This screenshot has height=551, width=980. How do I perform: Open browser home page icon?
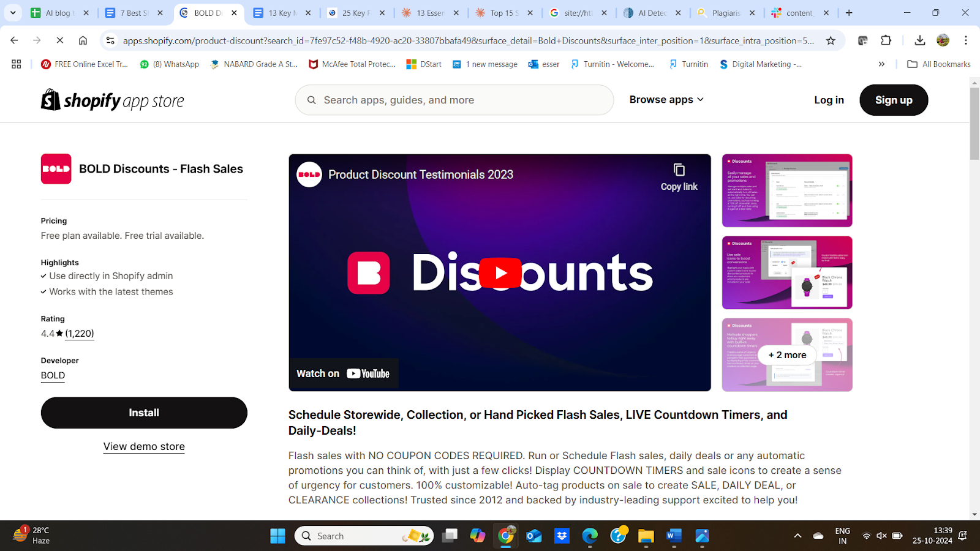tap(83, 40)
